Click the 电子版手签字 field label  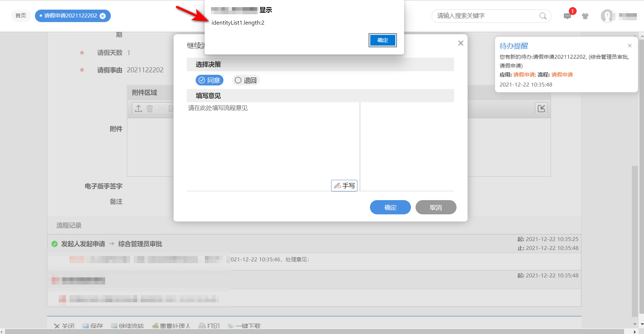[103, 186]
